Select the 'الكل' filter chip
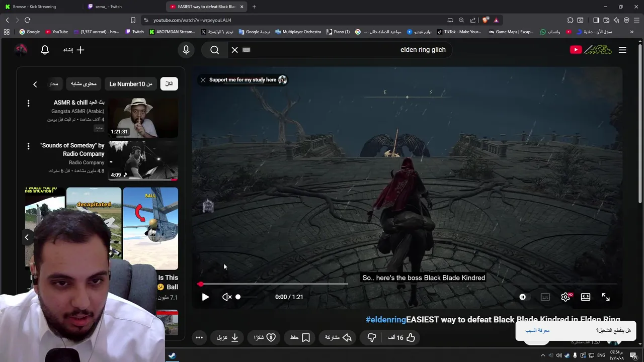The width and height of the screenshot is (644, 362). (169, 84)
